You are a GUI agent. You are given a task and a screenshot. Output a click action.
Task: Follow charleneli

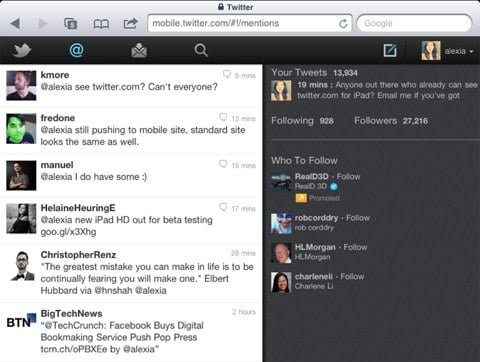click(x=352, y=277)
